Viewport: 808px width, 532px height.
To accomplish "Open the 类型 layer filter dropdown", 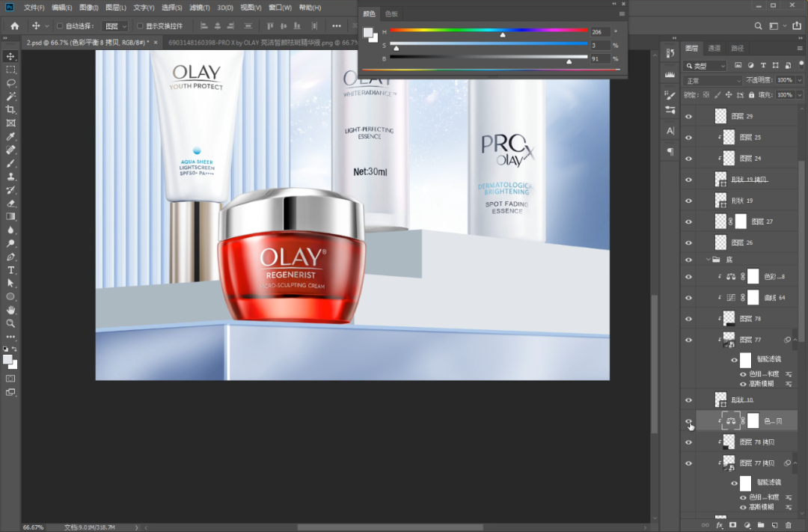I will 706,66.
